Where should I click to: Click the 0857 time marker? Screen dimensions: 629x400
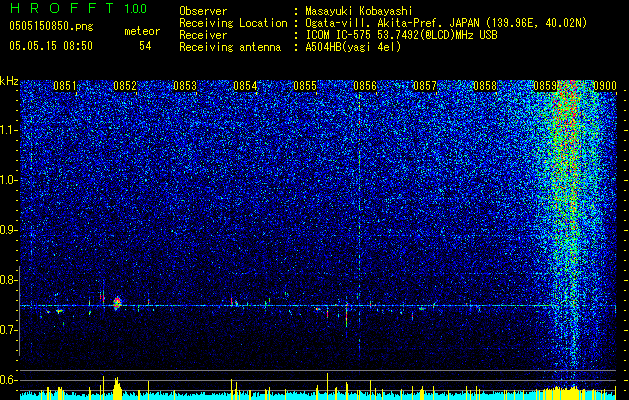pos(425,86)
